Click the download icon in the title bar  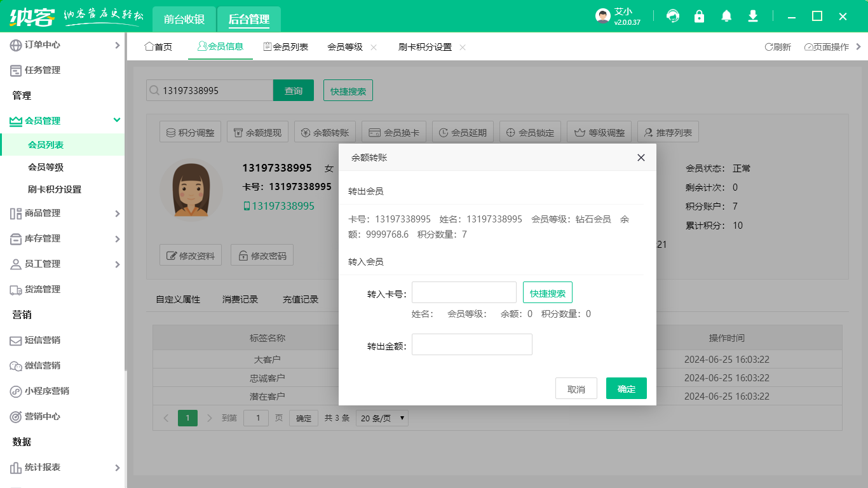753,16
